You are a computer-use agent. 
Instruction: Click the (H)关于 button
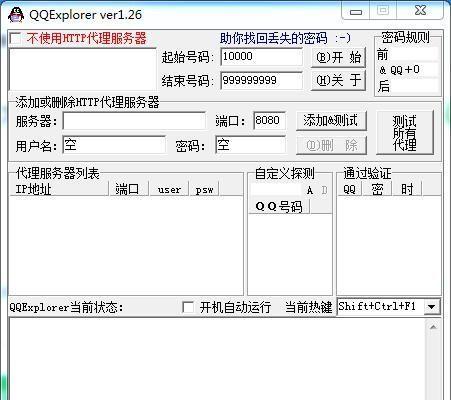[338, 80]
